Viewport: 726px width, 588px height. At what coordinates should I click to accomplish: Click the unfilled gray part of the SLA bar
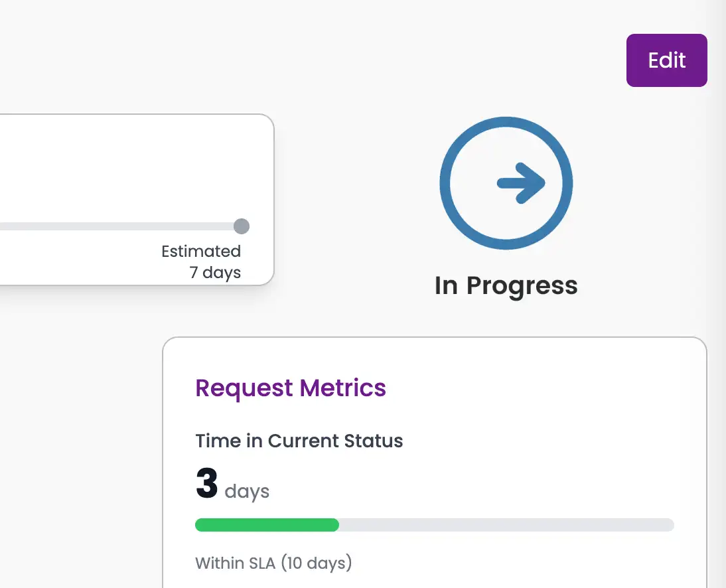click(x=504, y=525)
